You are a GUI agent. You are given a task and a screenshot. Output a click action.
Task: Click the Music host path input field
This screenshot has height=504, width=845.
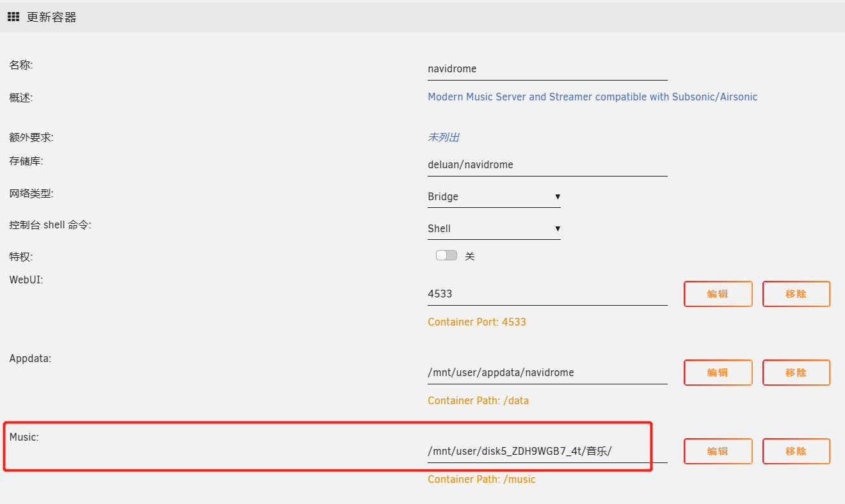point(547,452)
